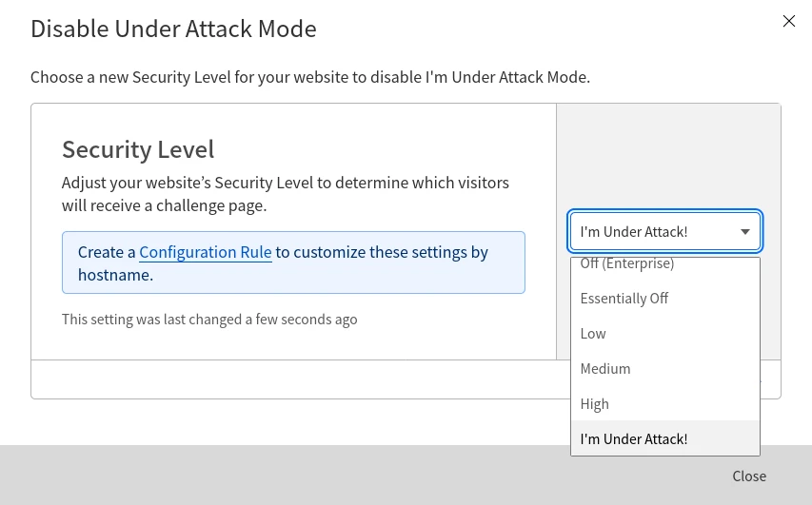
Task: Pick Medium security level option
Action: point(605,369)
